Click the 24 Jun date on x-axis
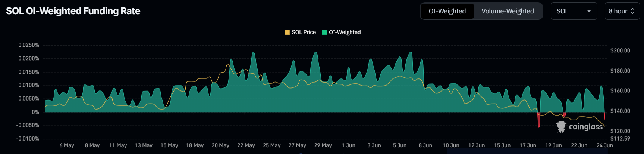 [x=604, y=145]
